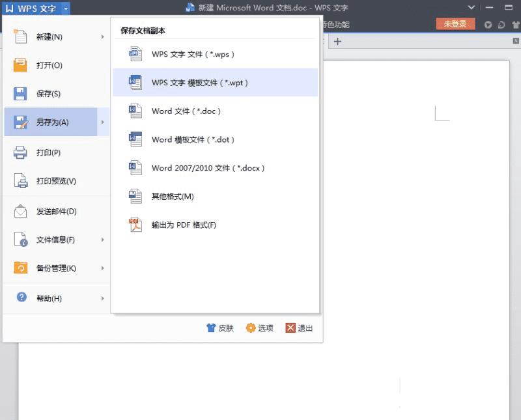Save copy as Word 文件 (*.doc)
Screen dimensions: 521x420
pos(216,111)
